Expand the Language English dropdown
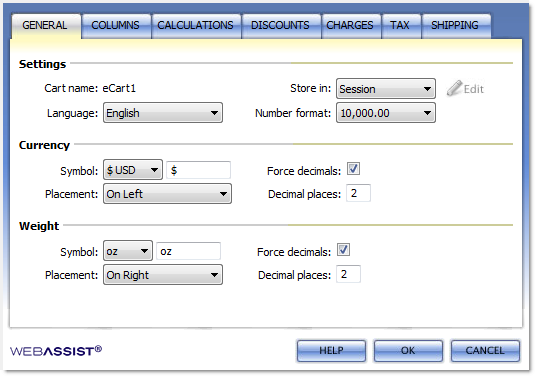Viewport: 535px width, 376px height. click(x=163, y=113)
